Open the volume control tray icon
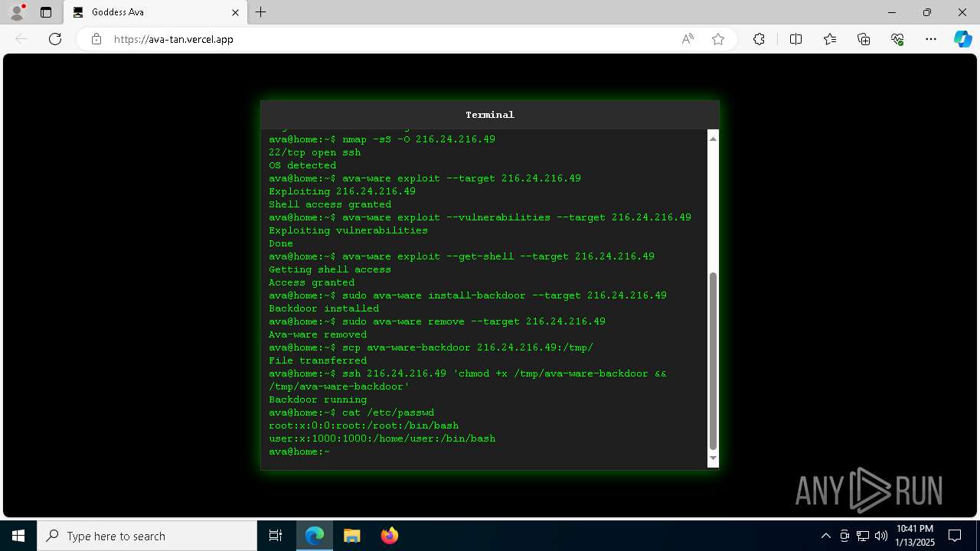This screenshot has width=980, height=551. point(880,536)
